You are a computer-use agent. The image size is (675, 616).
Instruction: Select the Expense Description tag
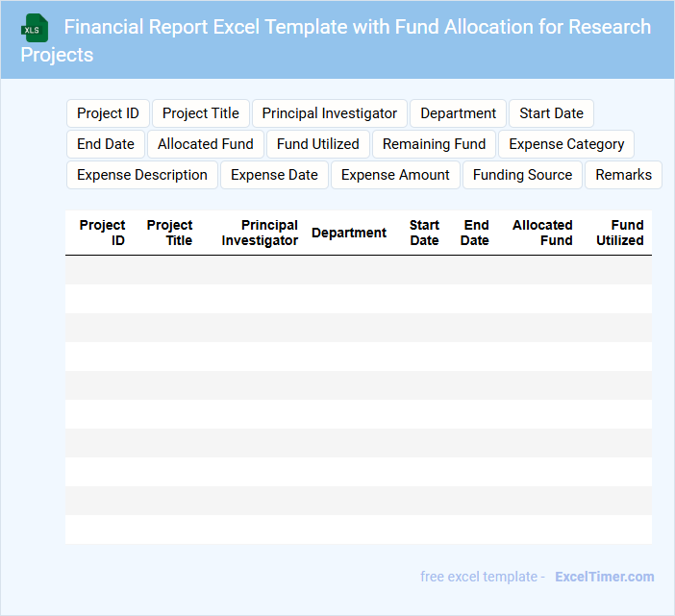(142, 175)
